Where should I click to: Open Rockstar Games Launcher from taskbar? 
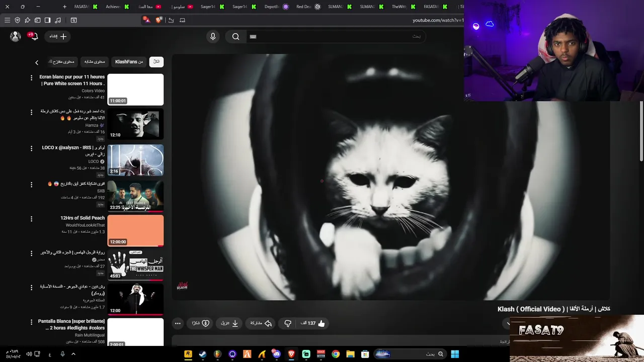(x=188, y=354)
